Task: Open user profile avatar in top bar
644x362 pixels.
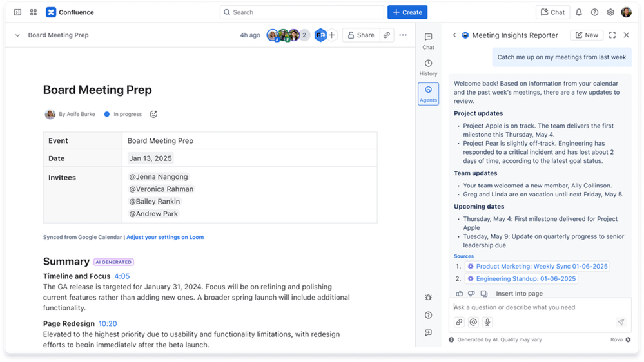Action: click(627, 12)
